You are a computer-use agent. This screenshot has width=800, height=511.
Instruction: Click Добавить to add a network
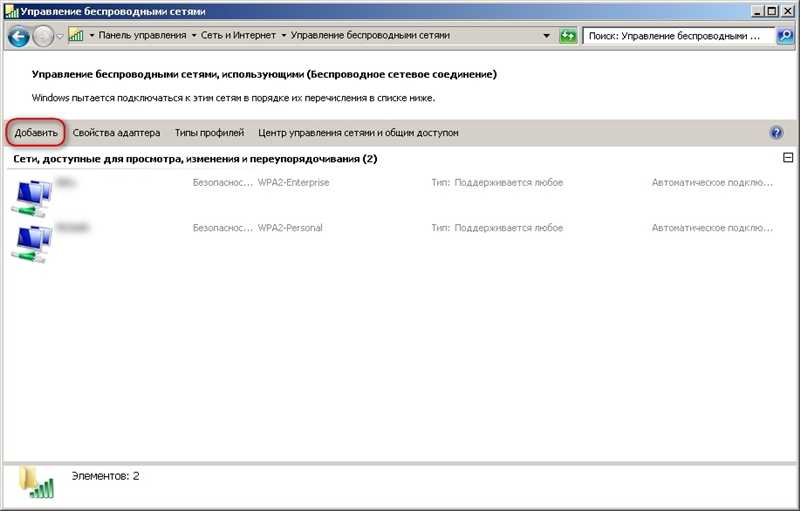36,133
